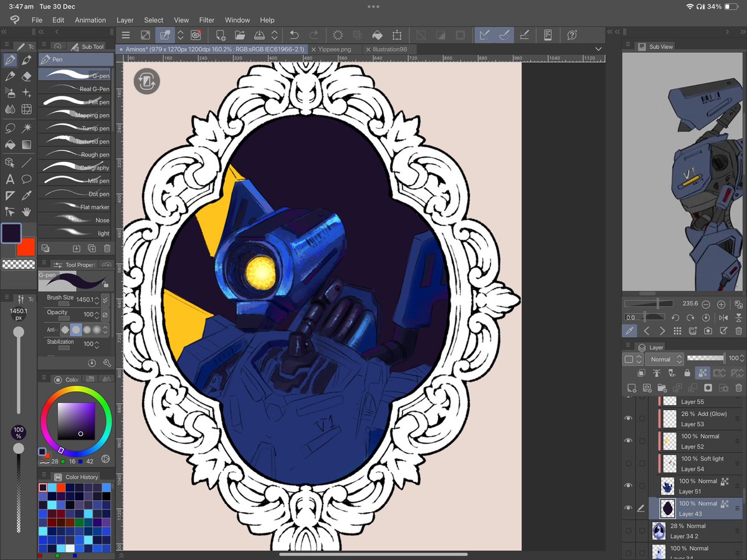Zoom in the Sub View with plus

721,304
